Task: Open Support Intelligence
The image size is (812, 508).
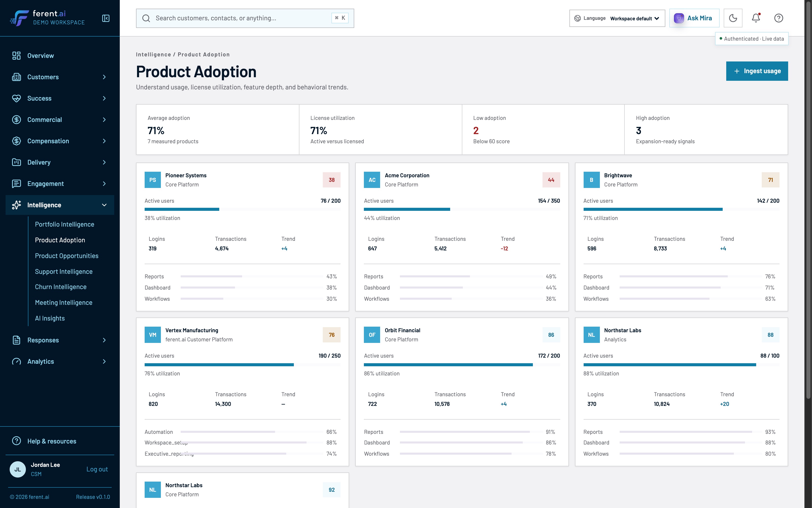Action: tap(64, 272)
